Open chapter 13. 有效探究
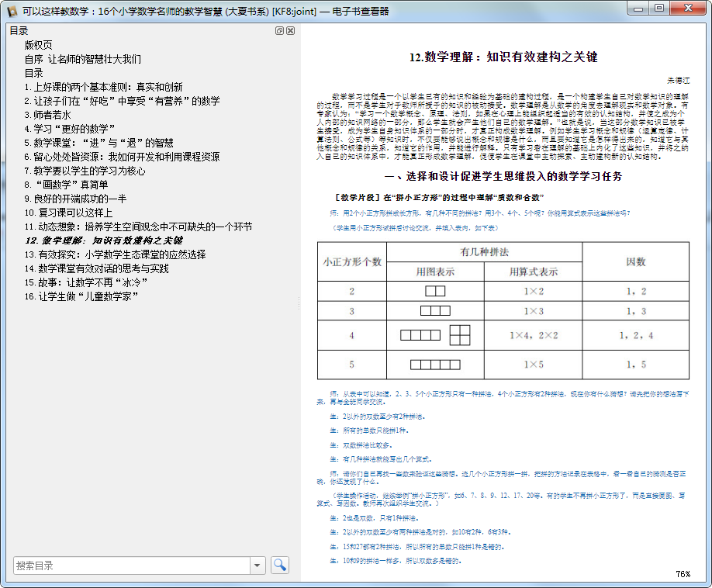The width and height of the screenshot is (712, 588). tap(116, 254)
